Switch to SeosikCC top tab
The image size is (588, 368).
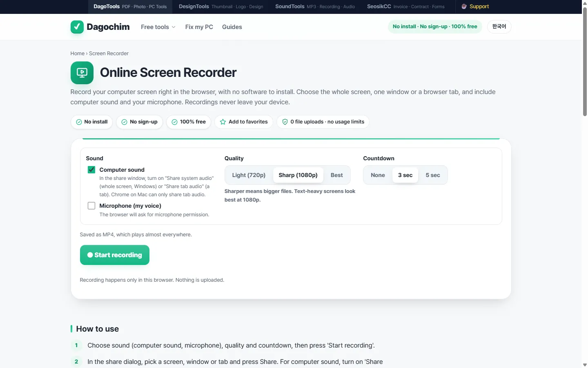(x=406, y=7)
